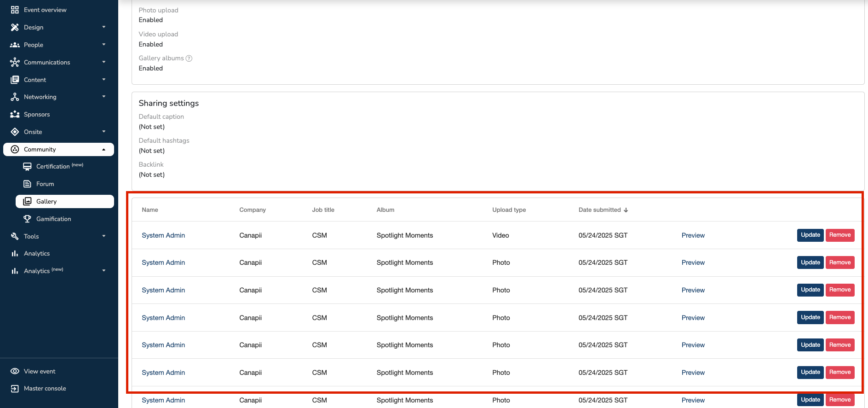Open Preview link for the Video upload
This screenshot has width=868, height=408.
(x=693, y=235)
